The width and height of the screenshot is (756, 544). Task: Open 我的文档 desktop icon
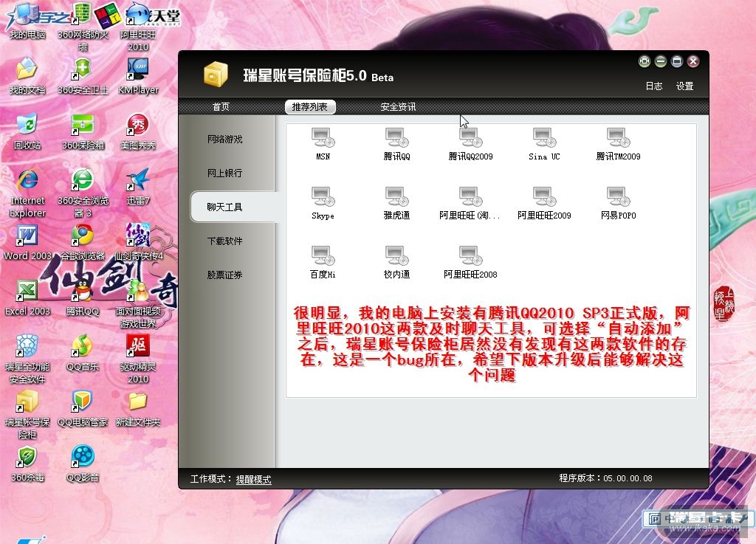point(27,76)
